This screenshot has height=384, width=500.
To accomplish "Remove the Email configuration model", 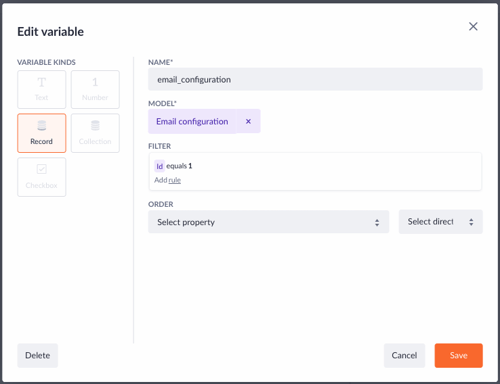I will pos(248,121).
